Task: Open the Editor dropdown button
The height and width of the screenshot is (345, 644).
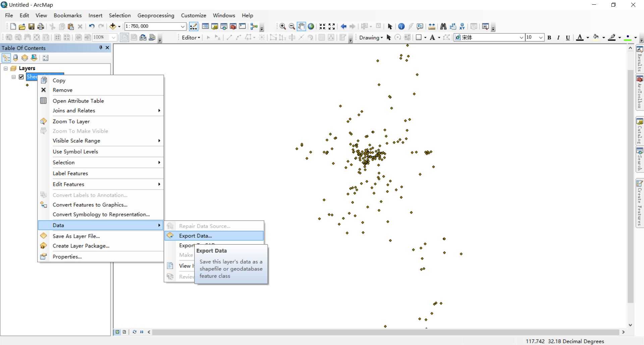Action: (191, 38)
